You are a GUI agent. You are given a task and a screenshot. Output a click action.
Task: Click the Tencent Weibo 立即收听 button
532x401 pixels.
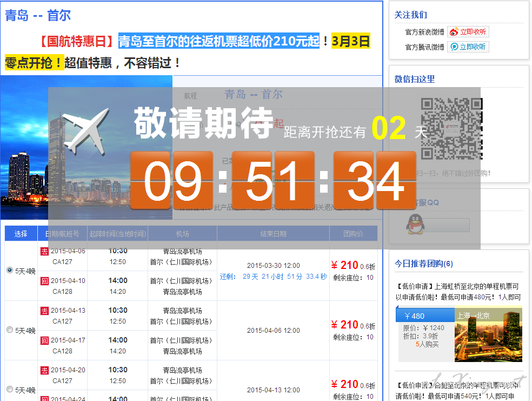(468, 47)
